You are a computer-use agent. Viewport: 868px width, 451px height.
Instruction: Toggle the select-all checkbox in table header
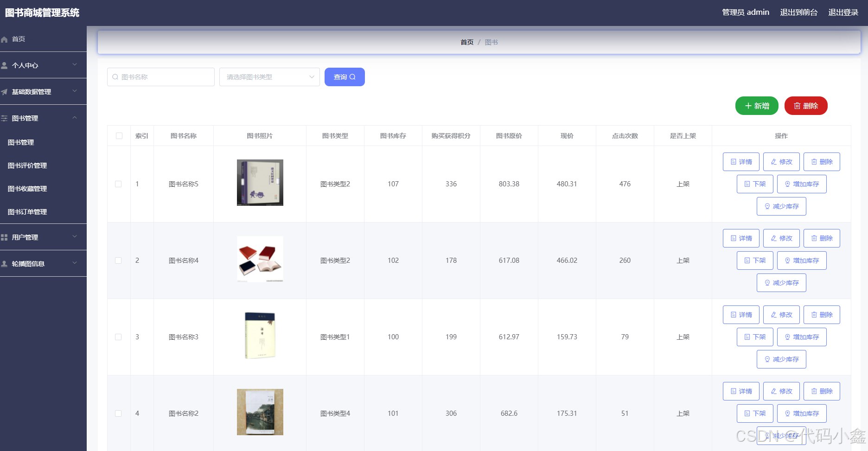click(119, 136)
